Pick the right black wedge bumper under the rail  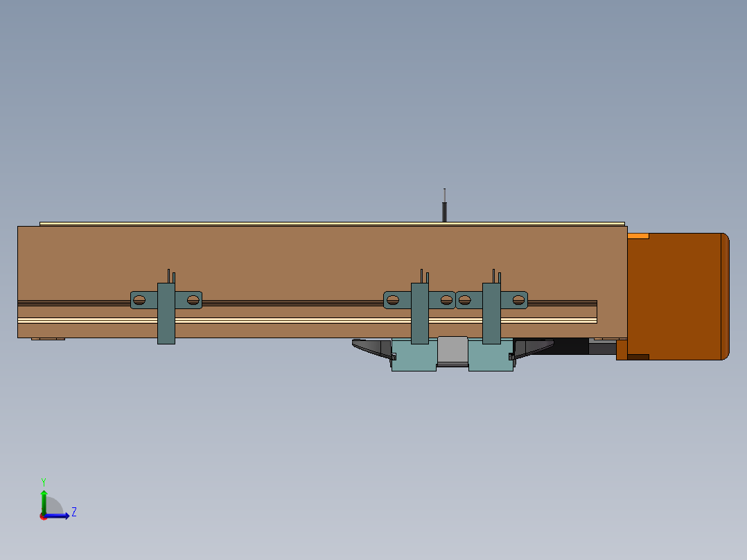point(534,347)
